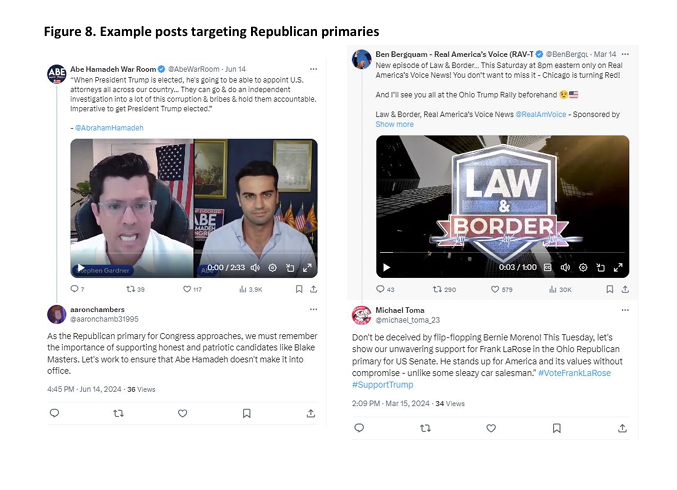This screenshot has width=677, height=490.
Task: Toggle captions on Law & Border video
Action: coord(547,268)
